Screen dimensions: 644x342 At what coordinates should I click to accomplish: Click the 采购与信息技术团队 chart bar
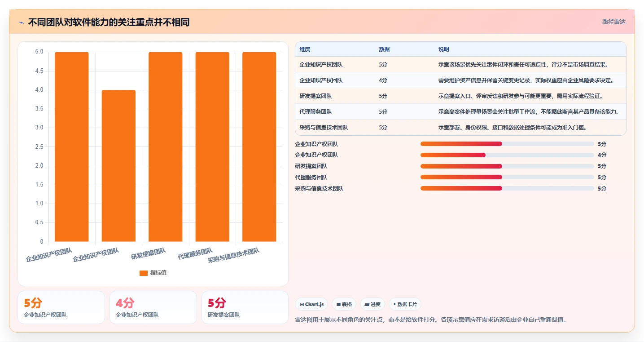point(259,147)
